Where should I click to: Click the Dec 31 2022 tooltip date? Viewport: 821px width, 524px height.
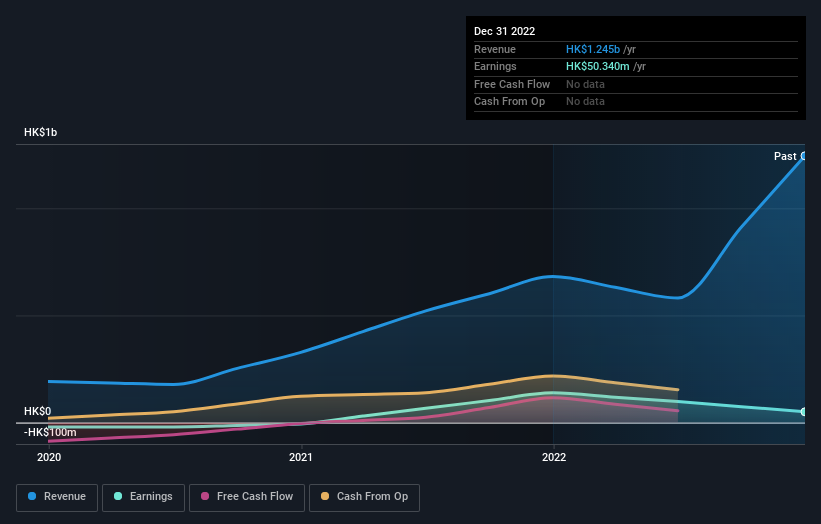[x=504, y=31]
